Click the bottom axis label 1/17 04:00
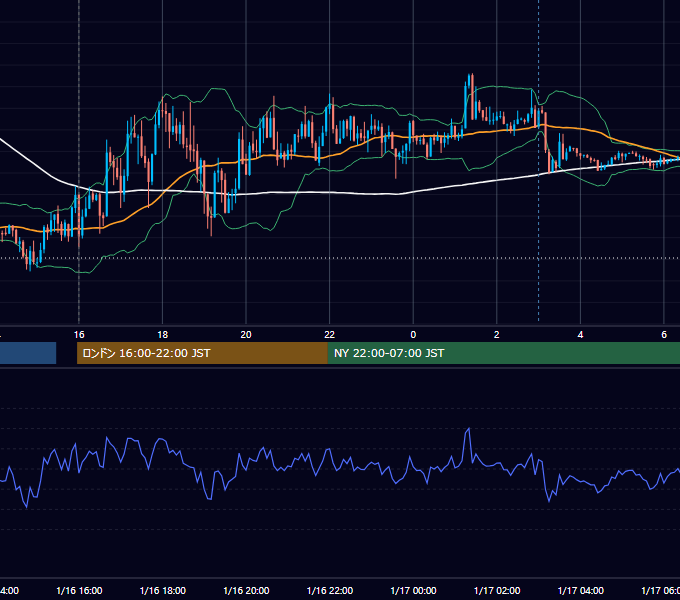The width and height of the screenshot is (680, 600). [581, 591]
